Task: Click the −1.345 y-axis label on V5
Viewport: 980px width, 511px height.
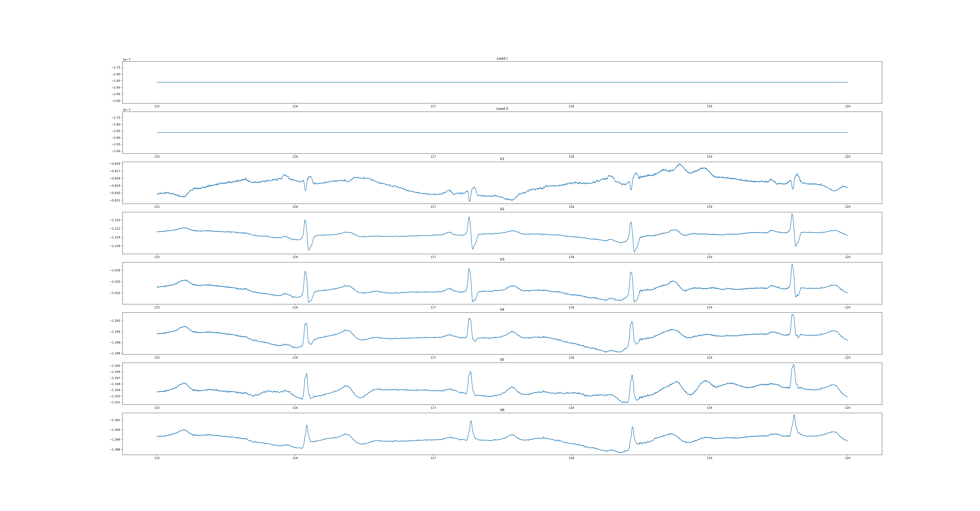Action: 115,366
